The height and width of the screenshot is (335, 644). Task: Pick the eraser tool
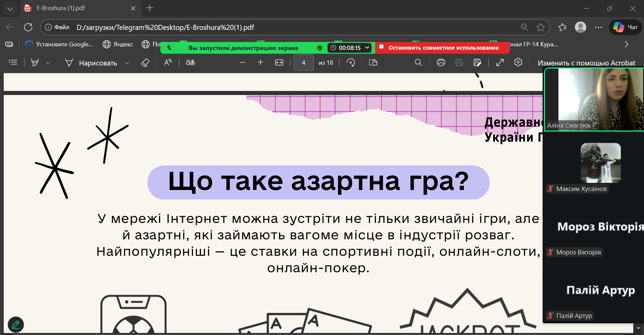coord(145,63)
